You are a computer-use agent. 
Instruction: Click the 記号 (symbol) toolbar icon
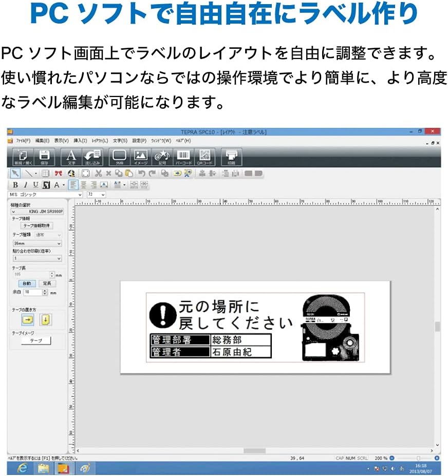click(x=162, y=157)
